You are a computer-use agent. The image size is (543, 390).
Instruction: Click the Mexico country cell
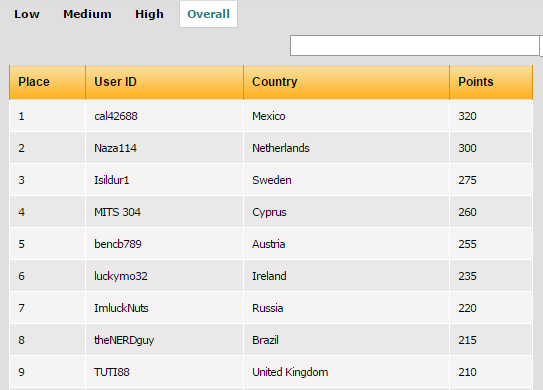(346, 116)
